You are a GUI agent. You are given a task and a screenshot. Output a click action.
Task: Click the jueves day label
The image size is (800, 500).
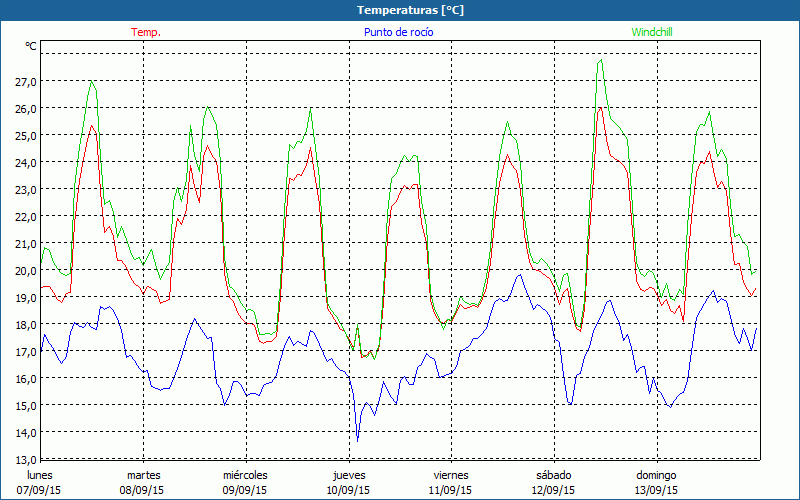coord(349,475)
